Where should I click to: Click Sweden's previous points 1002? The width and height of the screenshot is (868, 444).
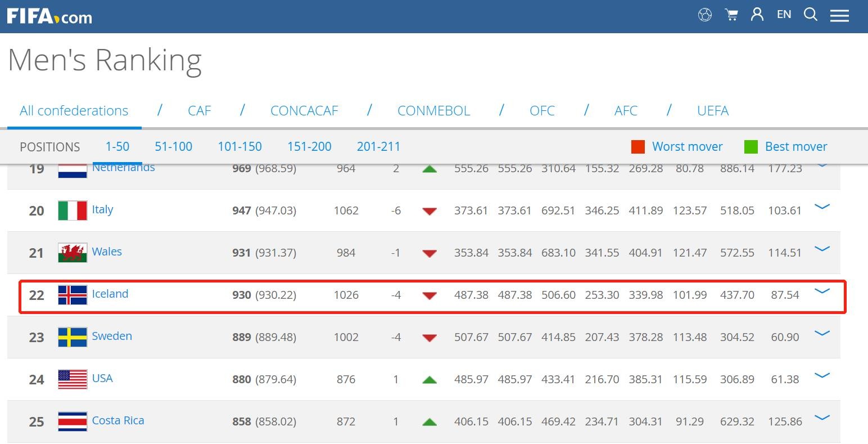pyautogui.click(x=346, y=337)
